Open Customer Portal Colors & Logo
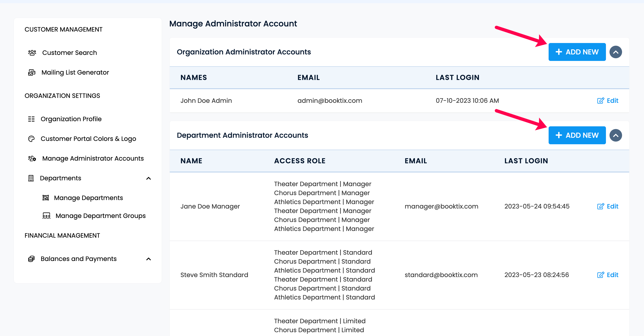This screenshot has width=644, height=336. pyautogui.click(x=88, y=139)
